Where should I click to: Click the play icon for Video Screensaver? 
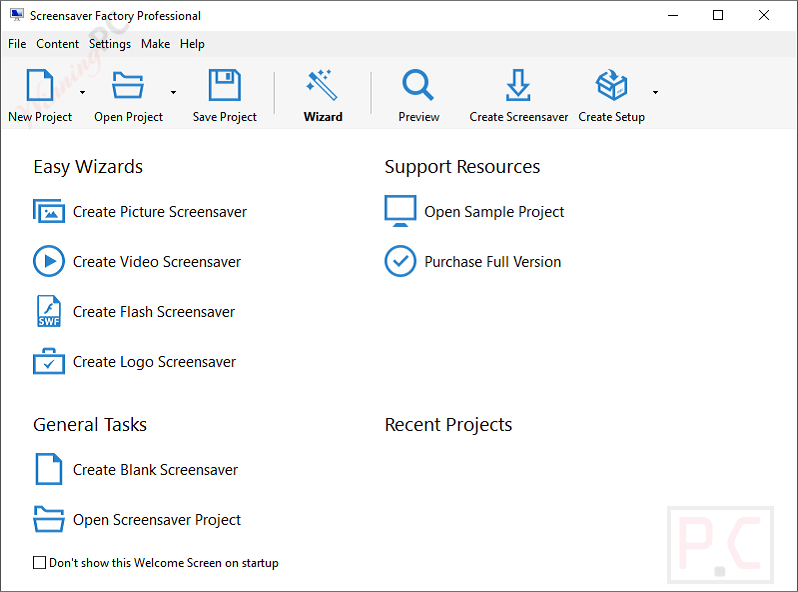pyautogui.click(x=49, y=261)
